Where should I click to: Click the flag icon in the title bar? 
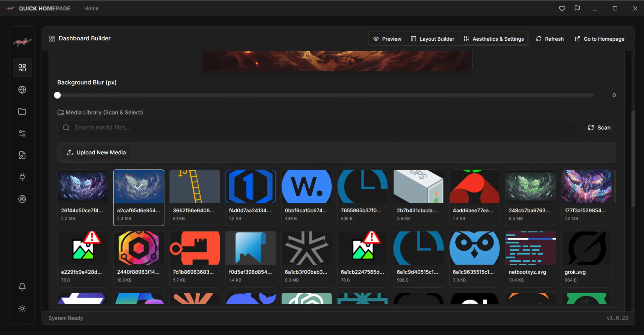tap(577, 8)
